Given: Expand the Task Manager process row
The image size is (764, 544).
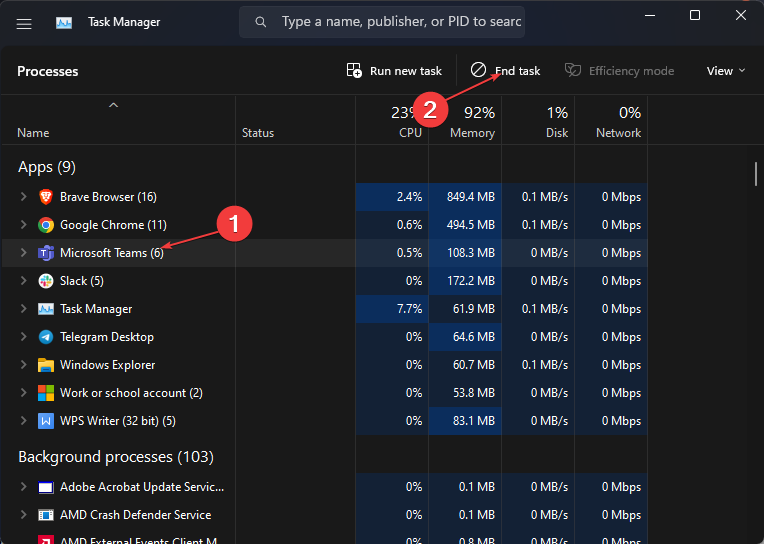Looking at the screenshot, I should pos(23,309).
